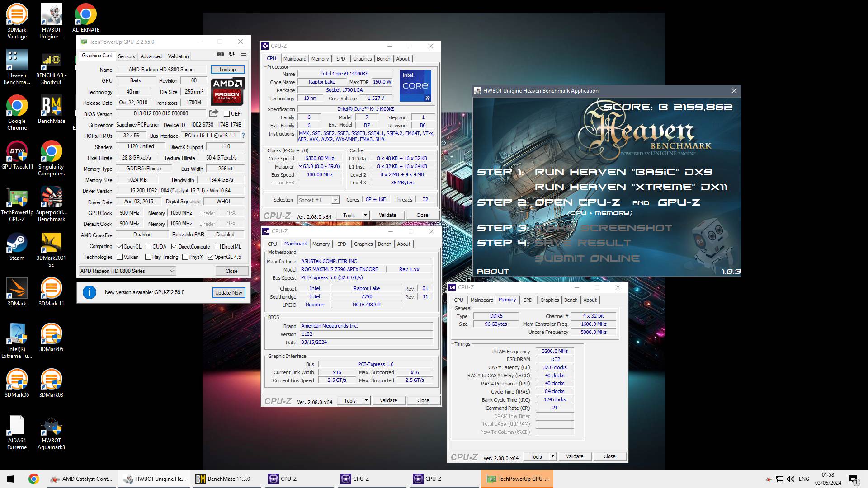
Task: Open ALTERNATE Chrome shortcut on desktop
Action: coord(85,18)
